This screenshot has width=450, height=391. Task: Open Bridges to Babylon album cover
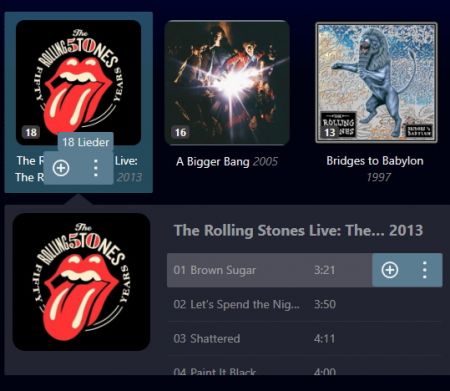[x=376, y=82]
